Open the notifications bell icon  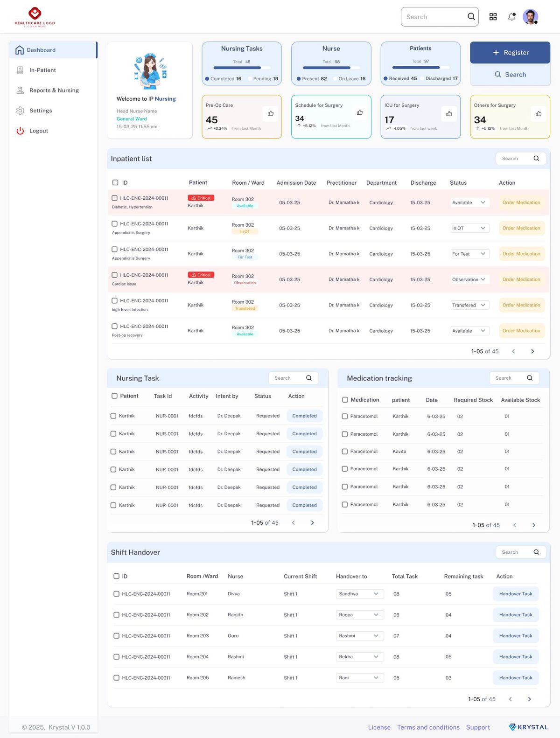512,17
